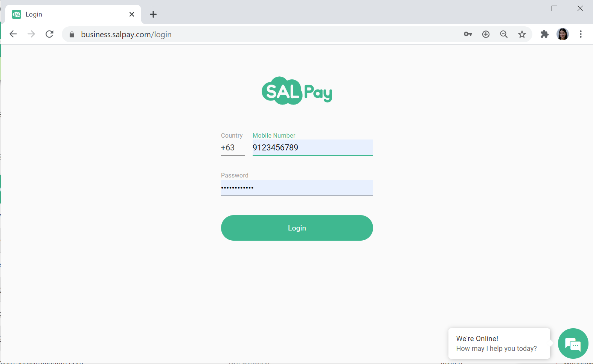
Task: Click the green Login button
Action: click(x=297, y=228)
